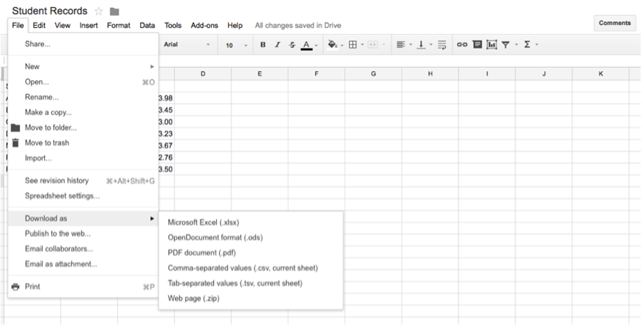Click the merge cells icon

372,45
